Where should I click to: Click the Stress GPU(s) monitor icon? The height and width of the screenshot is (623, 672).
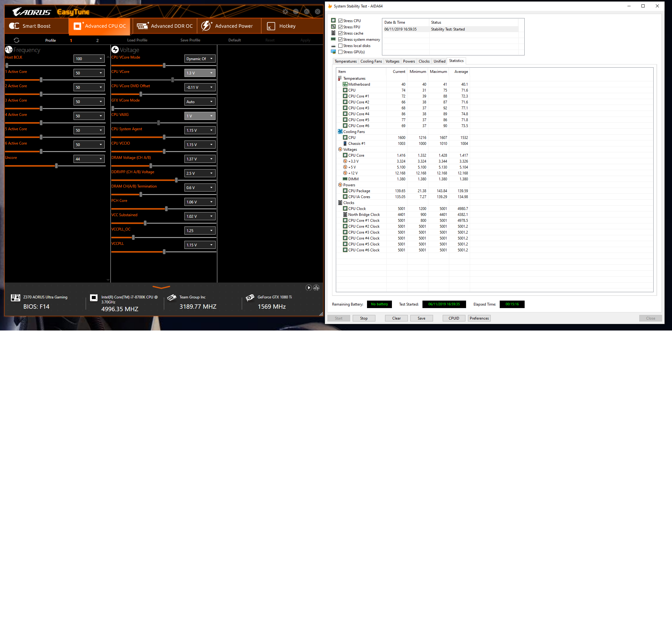[333, 52]
